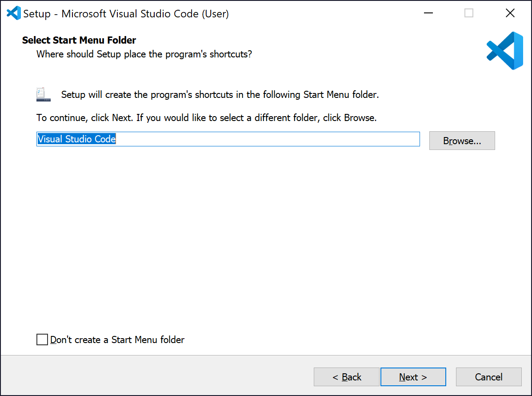Click 'Where should Setup place the program's shortcuts?' text
532x396 pixels.
point(144,54)
